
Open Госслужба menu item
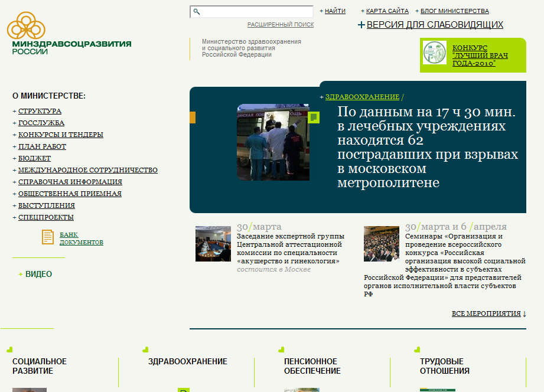[41, 123]
